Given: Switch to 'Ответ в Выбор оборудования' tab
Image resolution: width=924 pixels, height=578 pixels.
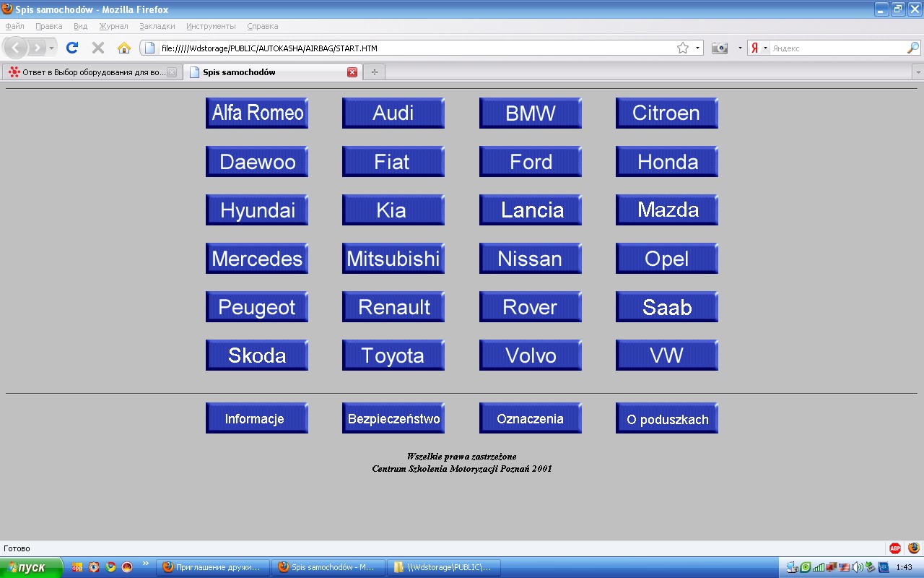Looking at the screenshot, I should [x=92, y=72].
